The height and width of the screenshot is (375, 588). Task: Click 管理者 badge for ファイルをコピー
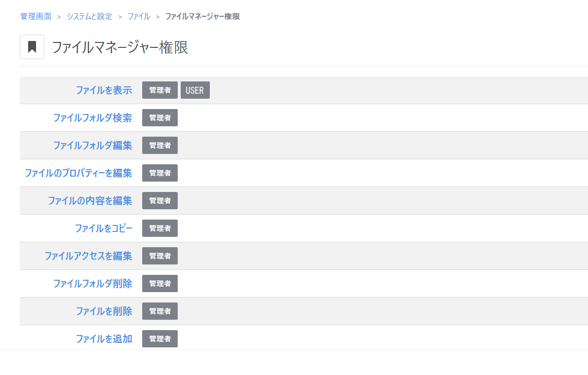tap(160, 228)
